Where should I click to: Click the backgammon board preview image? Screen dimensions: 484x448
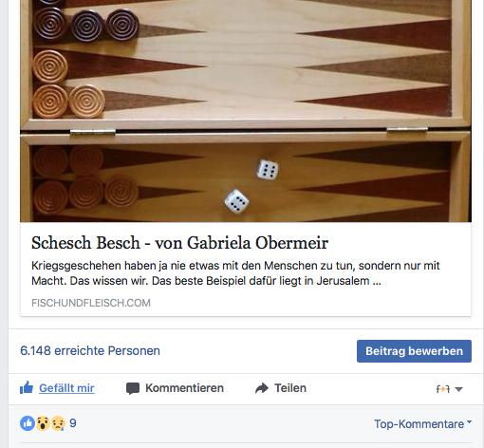point(246,111)
